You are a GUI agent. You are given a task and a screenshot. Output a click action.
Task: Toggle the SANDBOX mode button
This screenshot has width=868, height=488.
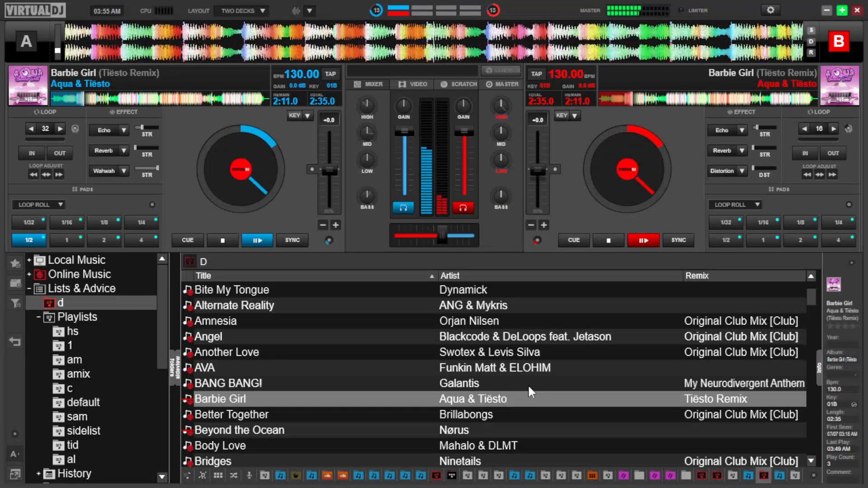pyautogui.click(x=501, y=70)
